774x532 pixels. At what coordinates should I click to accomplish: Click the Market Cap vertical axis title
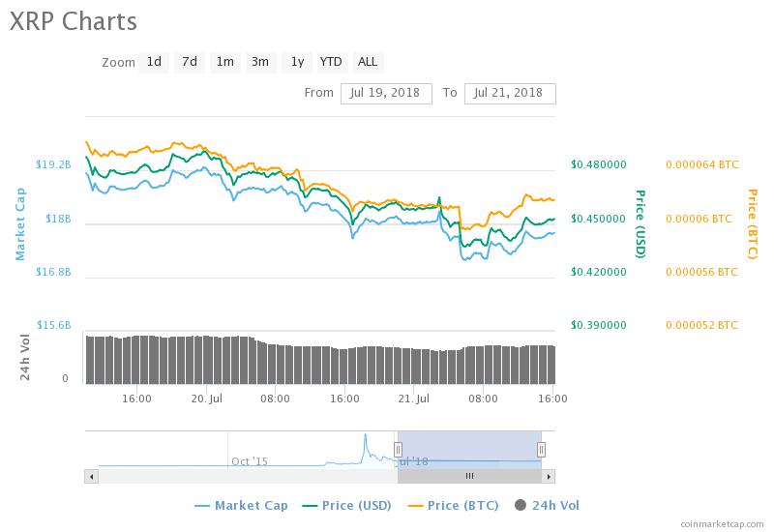click(x=19, y=224)
